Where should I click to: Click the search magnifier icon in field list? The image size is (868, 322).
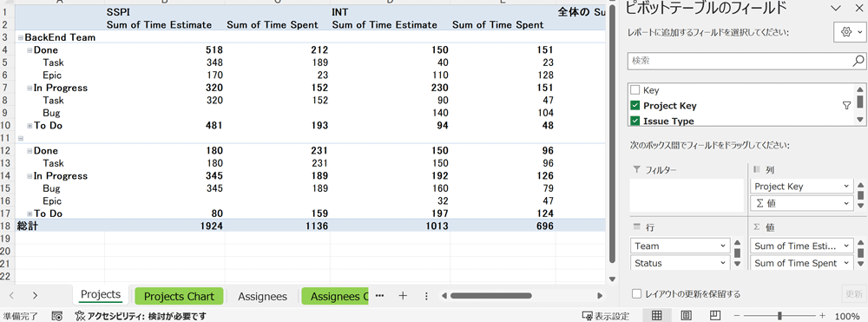[858, 60]
